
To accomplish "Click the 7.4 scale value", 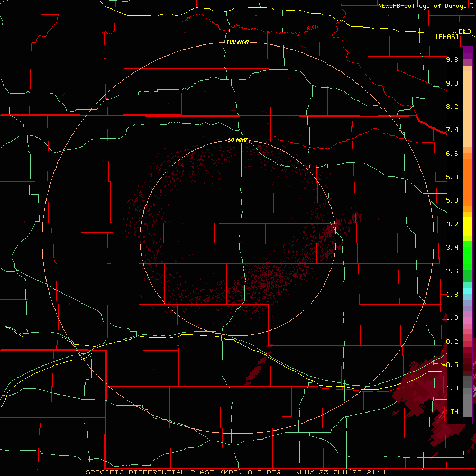I will (452, 130).
